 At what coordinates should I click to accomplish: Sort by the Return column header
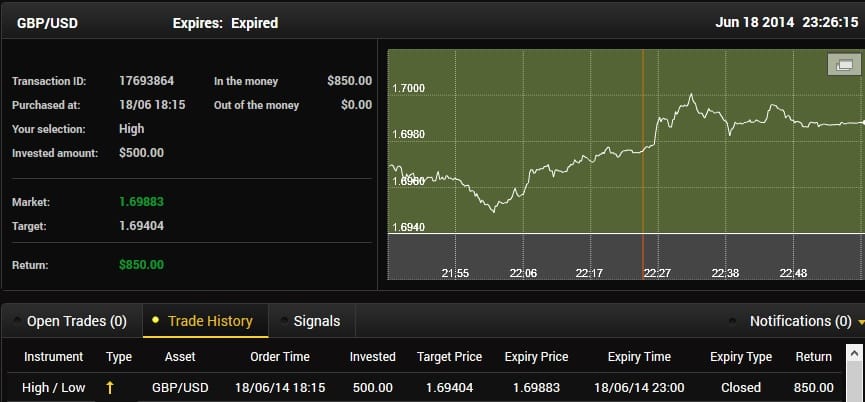813,357
